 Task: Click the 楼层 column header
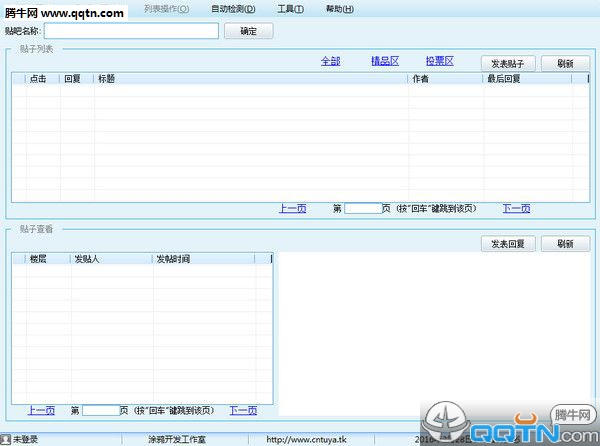coord(48,259)
